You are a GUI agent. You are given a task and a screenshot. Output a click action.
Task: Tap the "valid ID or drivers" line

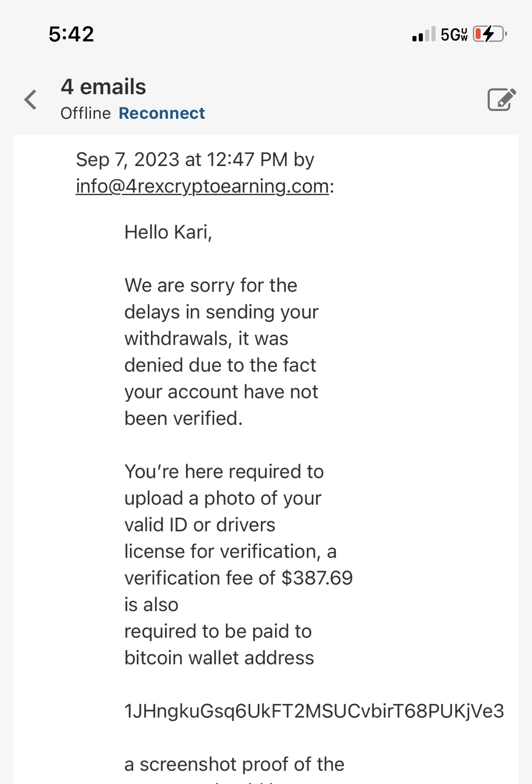(x=200, y=525)
